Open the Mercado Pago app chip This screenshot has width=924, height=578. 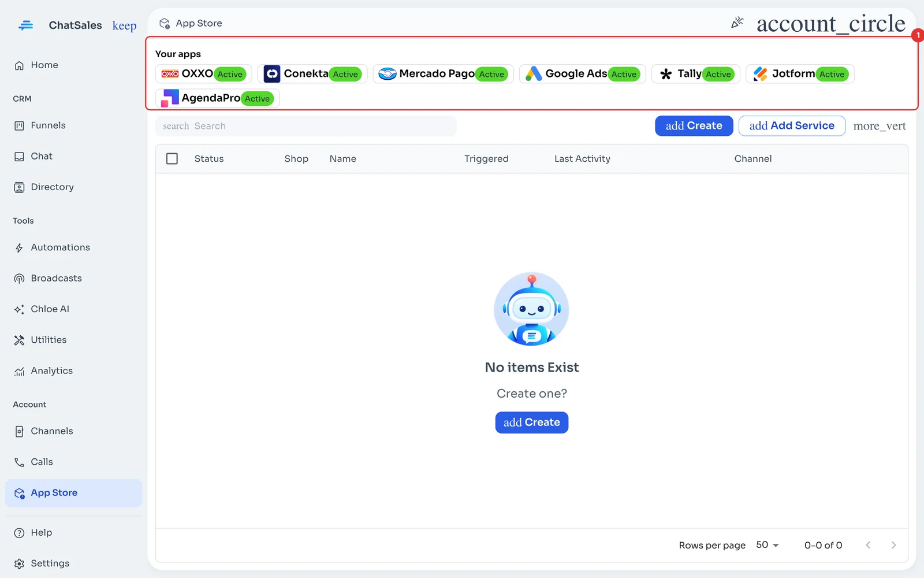click(x=443, y=74)
